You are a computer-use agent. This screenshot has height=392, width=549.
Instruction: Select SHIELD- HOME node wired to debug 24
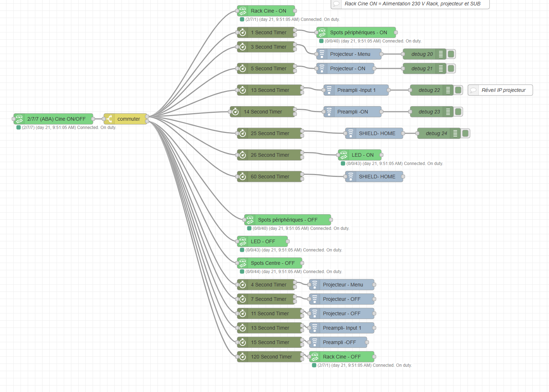click(374, 133)
